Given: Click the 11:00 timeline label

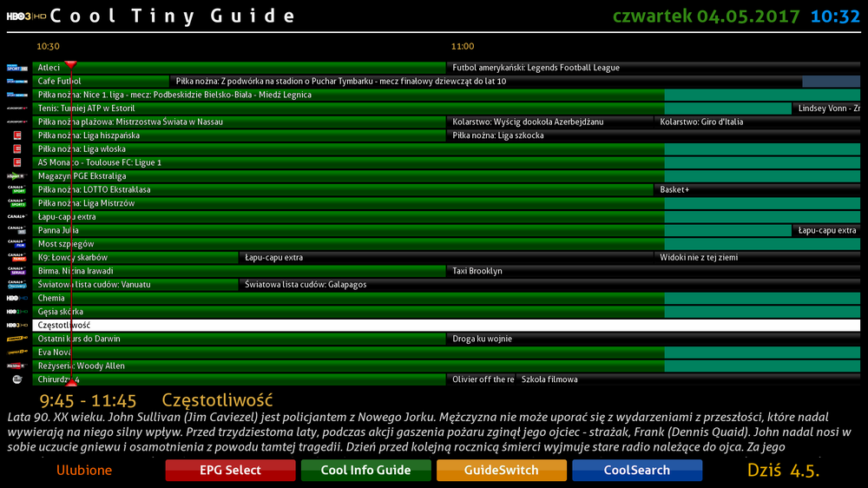Looking at the screenshot, I should [463, 47].
